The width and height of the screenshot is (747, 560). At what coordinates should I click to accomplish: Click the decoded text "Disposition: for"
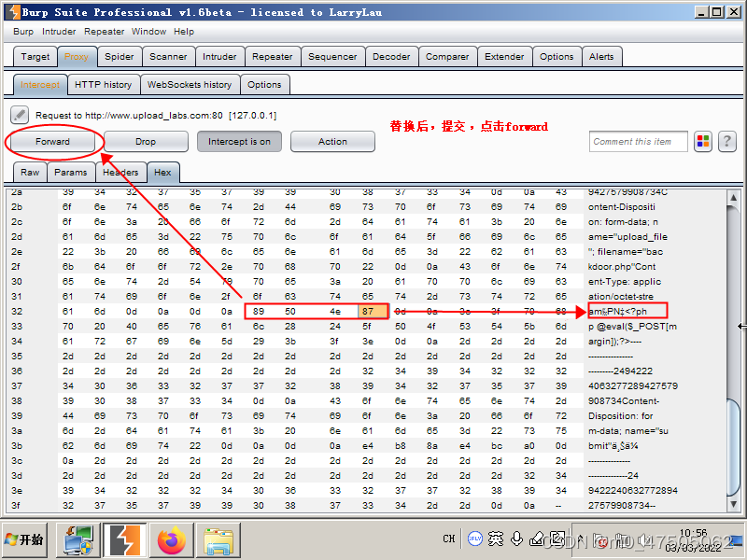[620, 416]
